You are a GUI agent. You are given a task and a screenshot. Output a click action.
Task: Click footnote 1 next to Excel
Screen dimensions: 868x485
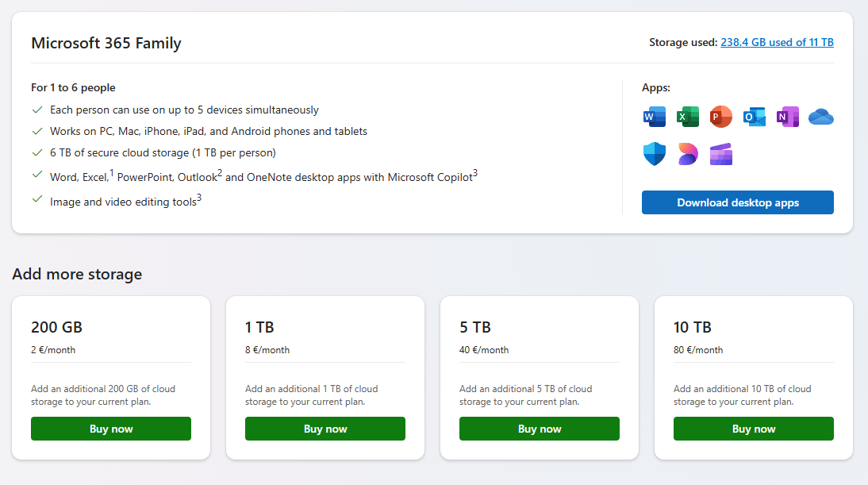(112, 173)
